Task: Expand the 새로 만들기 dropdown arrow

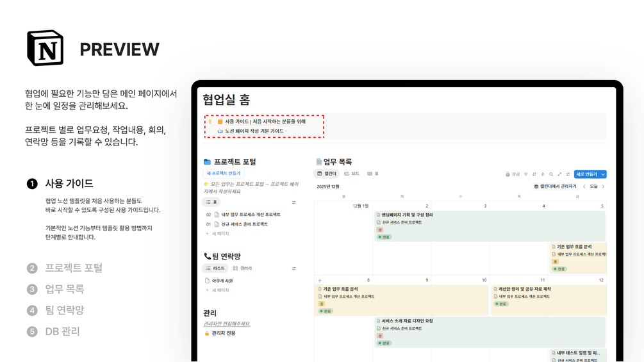Action: [603, 174]
